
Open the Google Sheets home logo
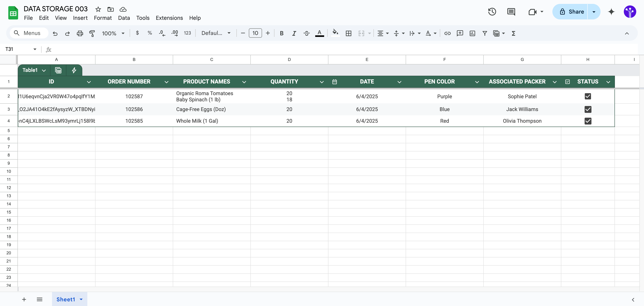point(13,13)
